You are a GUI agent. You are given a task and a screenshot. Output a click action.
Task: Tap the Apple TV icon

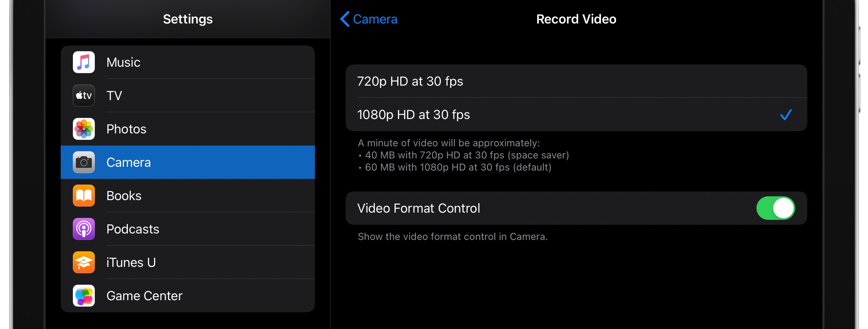point(84,96)
